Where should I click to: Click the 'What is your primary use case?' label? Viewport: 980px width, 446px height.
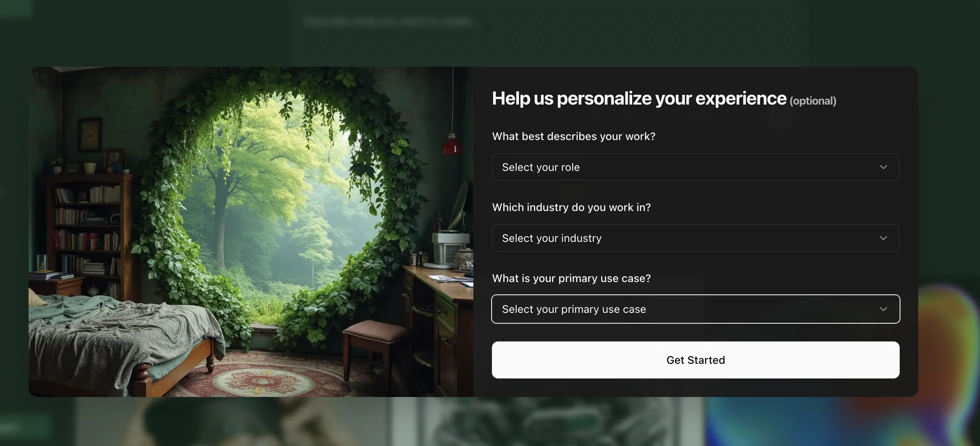(571, 278)
